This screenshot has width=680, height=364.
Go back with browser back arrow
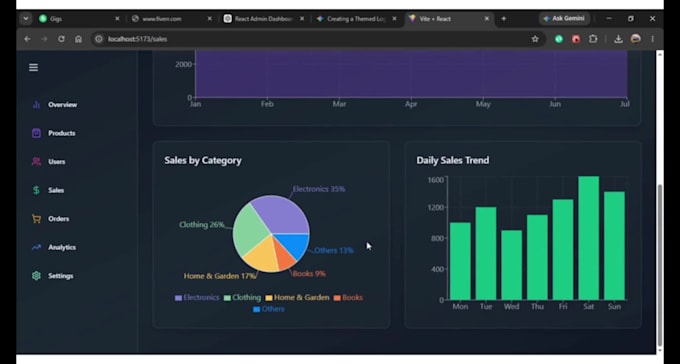pyautogui.click(x=27, y=39)
